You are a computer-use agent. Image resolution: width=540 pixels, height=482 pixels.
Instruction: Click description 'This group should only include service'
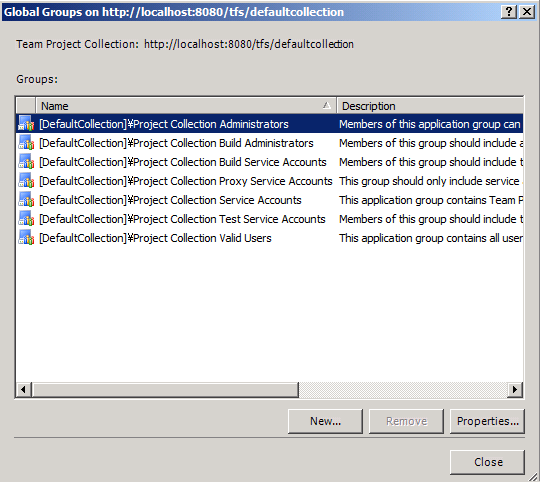[429, 181]
